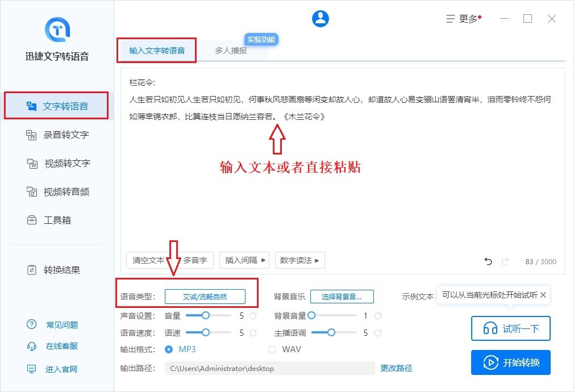Click the output path field

[x=270, y=368]
